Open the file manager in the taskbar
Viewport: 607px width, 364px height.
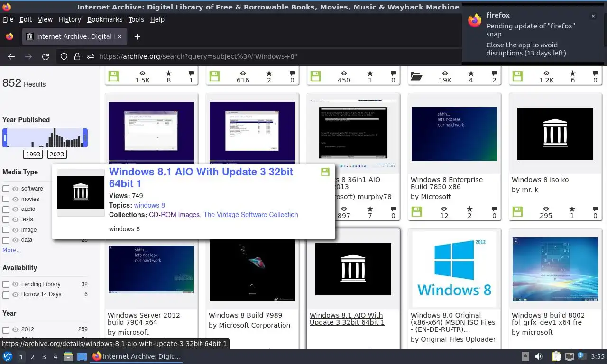coord(68,356)
